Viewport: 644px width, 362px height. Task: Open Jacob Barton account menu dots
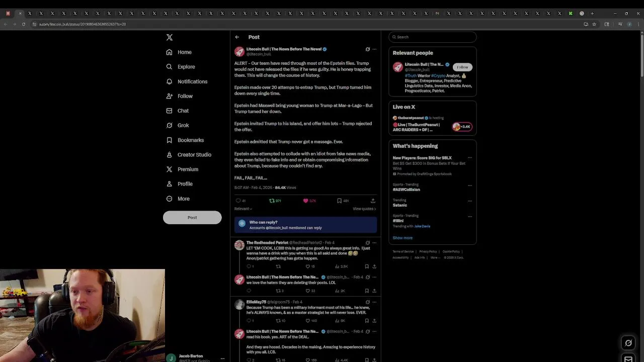(x=222, y=358)
